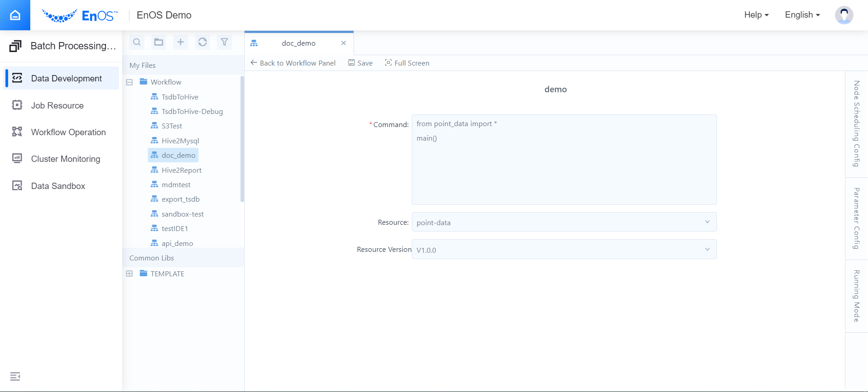Close the doc_demo tab
The height and width of the screenshot is (392, 868).
pos(344,43)
